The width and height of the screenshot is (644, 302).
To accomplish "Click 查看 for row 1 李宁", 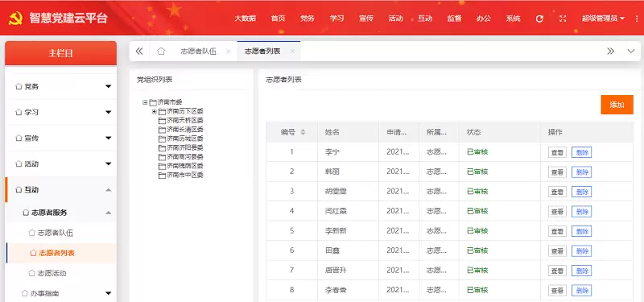I will click(x=557, y=152).
